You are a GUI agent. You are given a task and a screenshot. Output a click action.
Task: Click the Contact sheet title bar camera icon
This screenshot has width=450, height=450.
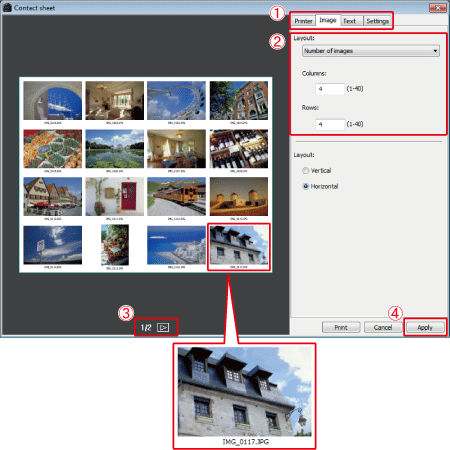[x=7, y=7]
